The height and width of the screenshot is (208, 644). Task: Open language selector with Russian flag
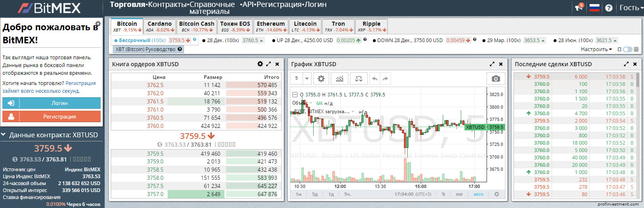tap(594, 7)
